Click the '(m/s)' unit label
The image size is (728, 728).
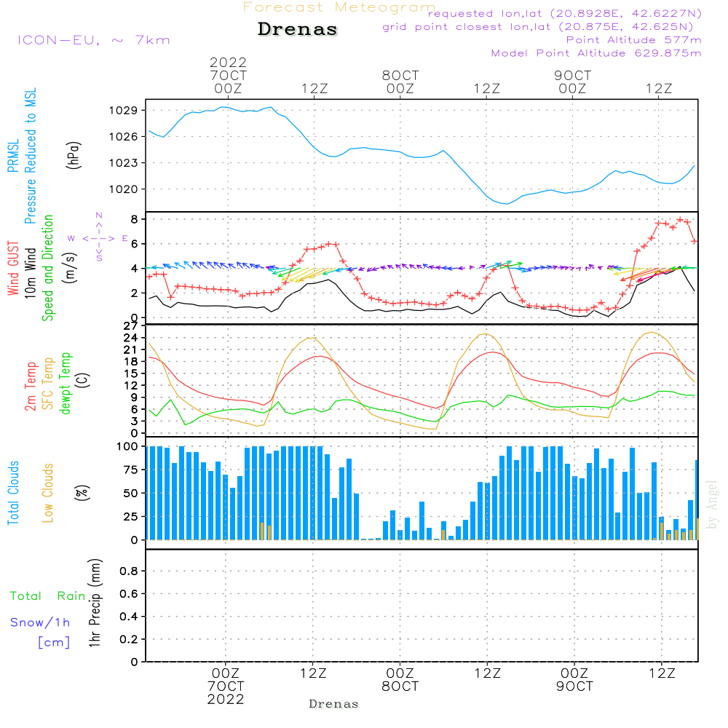pyautogui.click(x=70, y=268)
